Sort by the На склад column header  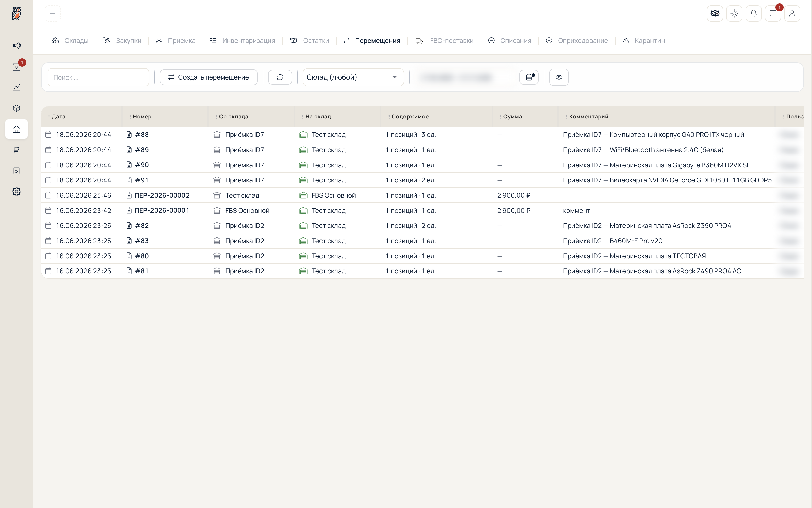(x=318, y=117)
